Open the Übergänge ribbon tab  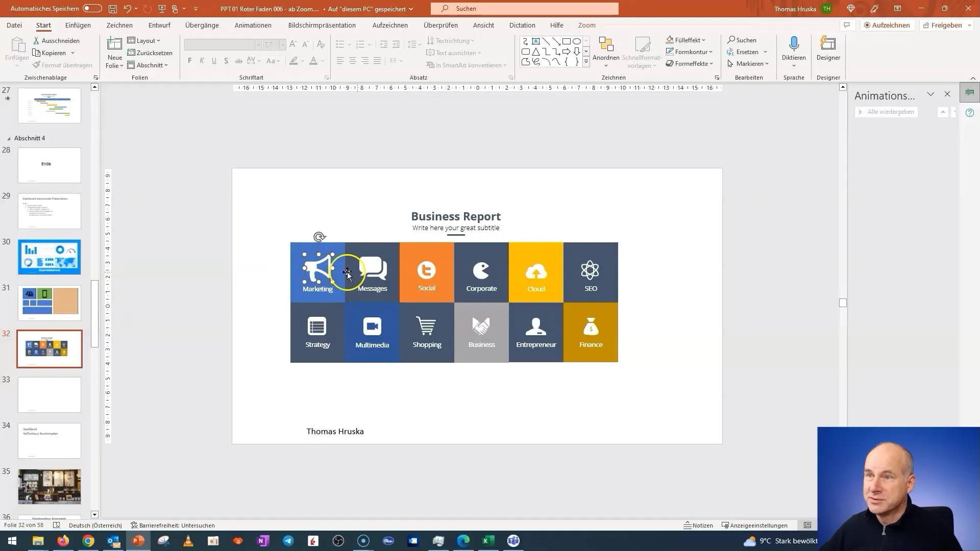click(202, 25)
